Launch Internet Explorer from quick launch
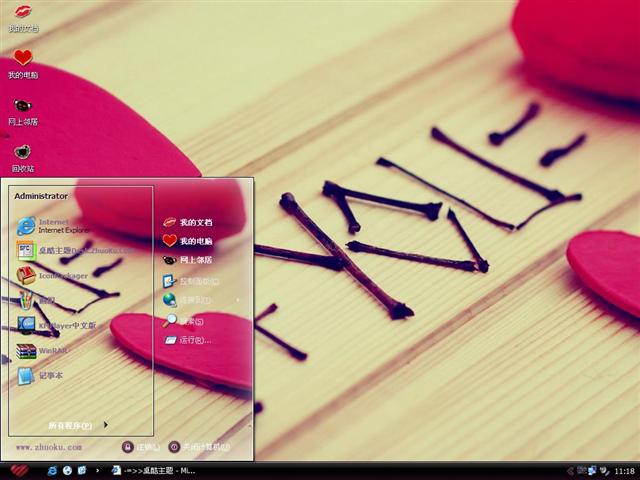Image resolution: width=640 pixels, height=480 pixels. 52,471
